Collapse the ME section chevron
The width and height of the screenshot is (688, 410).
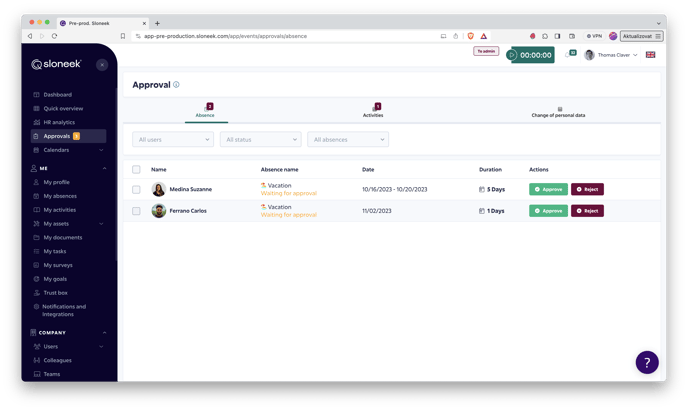[104, 169]
